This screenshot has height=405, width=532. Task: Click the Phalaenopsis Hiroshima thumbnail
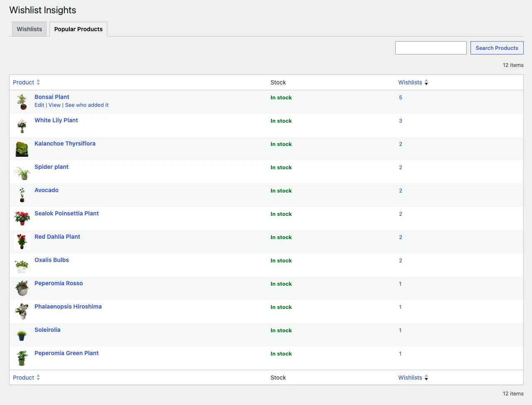22,311
